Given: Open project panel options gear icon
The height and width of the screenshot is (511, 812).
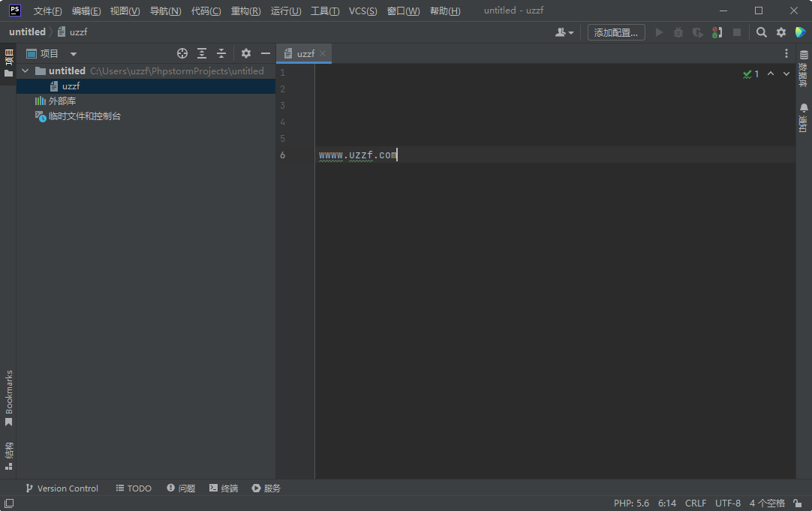Looking at the screenshot, I should [246, 53].
